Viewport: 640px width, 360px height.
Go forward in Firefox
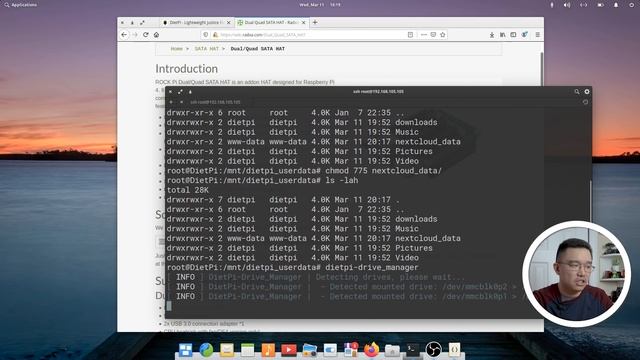coord(135,35)
